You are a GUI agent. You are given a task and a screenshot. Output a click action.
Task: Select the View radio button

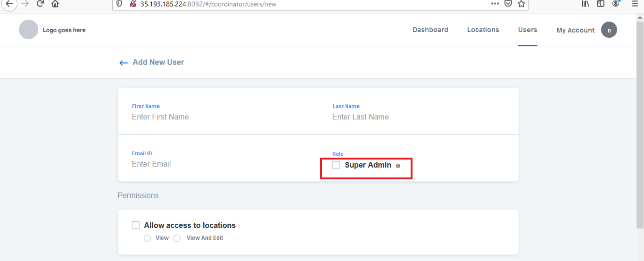147,238
